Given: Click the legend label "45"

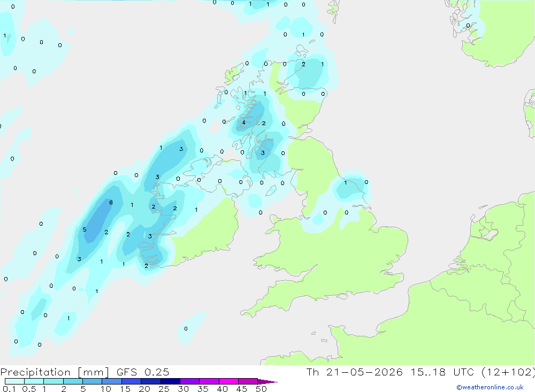Looking at the screenshot, I should pos(242,389).
